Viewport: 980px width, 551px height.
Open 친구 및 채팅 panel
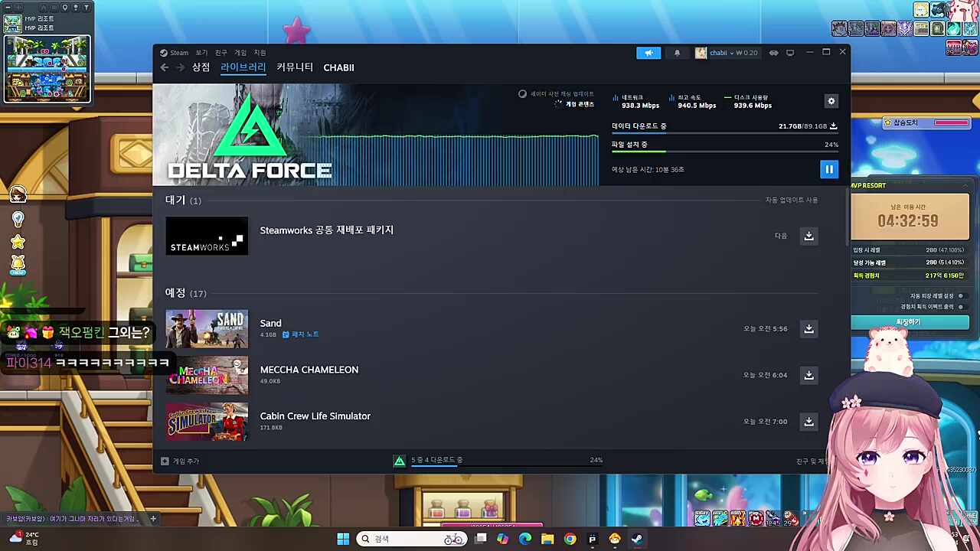click(x=812, y=461)
